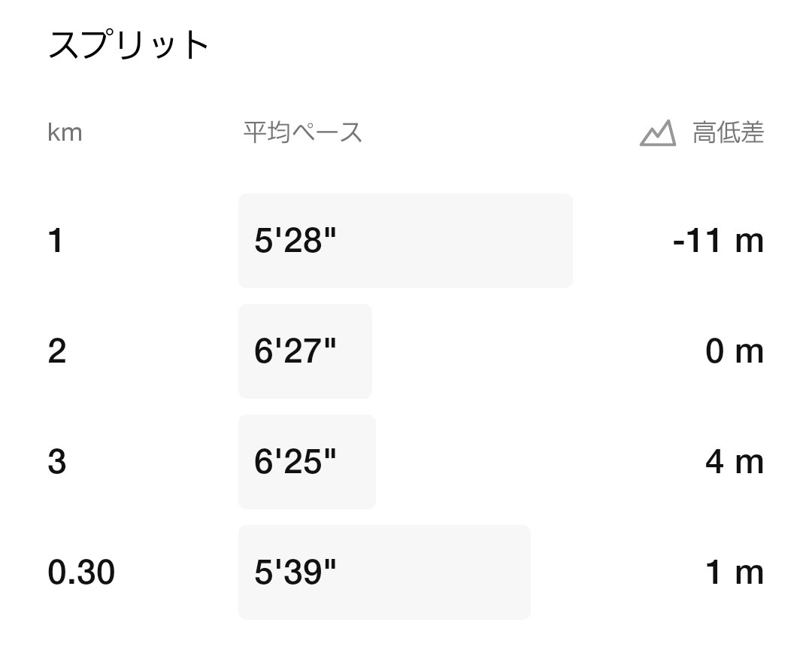
Task: Select the 0.30 km partial split label
Action: 81,572
